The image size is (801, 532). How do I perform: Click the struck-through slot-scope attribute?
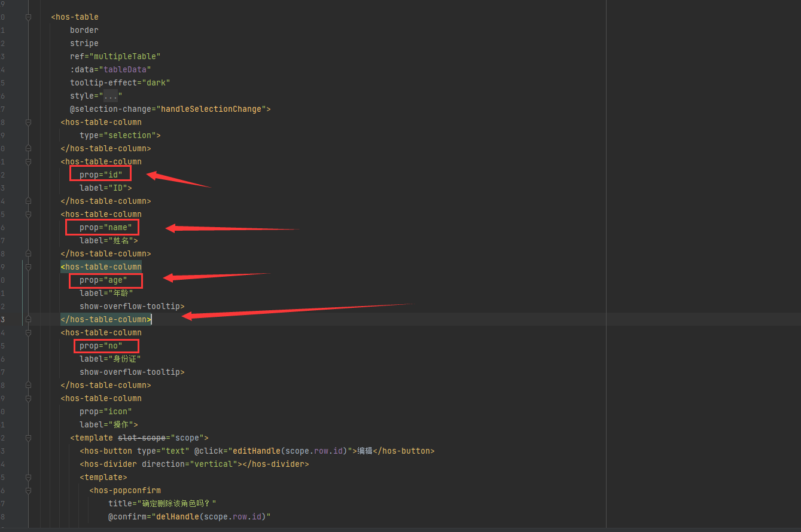click(142, 438)
